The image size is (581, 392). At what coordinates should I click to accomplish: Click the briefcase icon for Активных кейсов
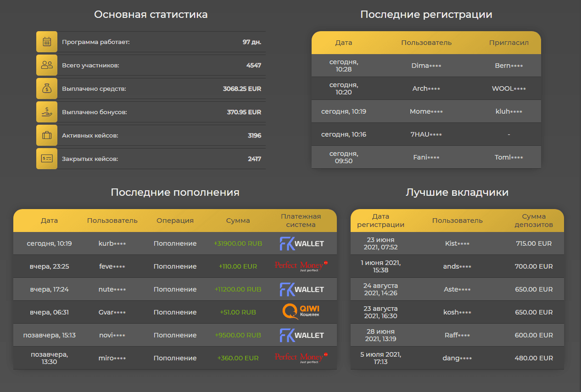click(47, 135)
